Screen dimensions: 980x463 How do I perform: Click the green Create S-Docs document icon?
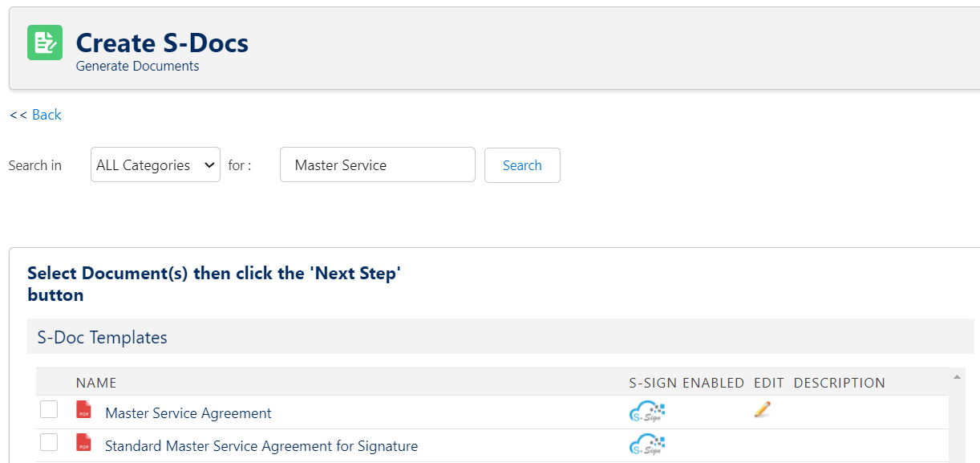click(x=45, y=43)
